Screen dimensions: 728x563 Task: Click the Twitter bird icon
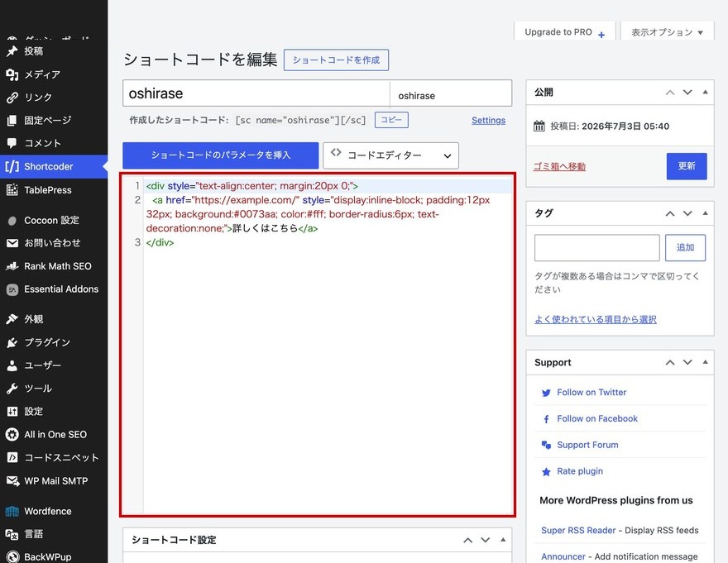[546, 393]
